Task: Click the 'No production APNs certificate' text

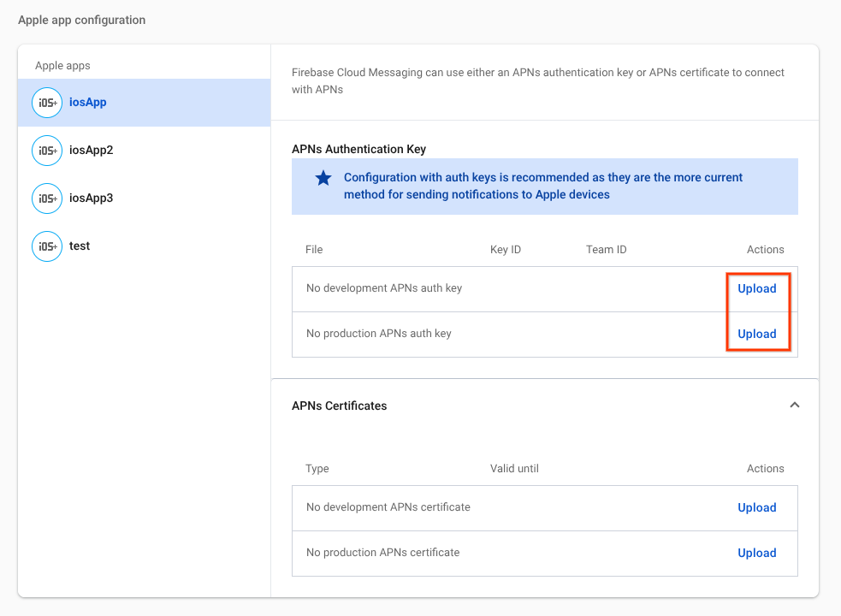Action: point(382,554)
